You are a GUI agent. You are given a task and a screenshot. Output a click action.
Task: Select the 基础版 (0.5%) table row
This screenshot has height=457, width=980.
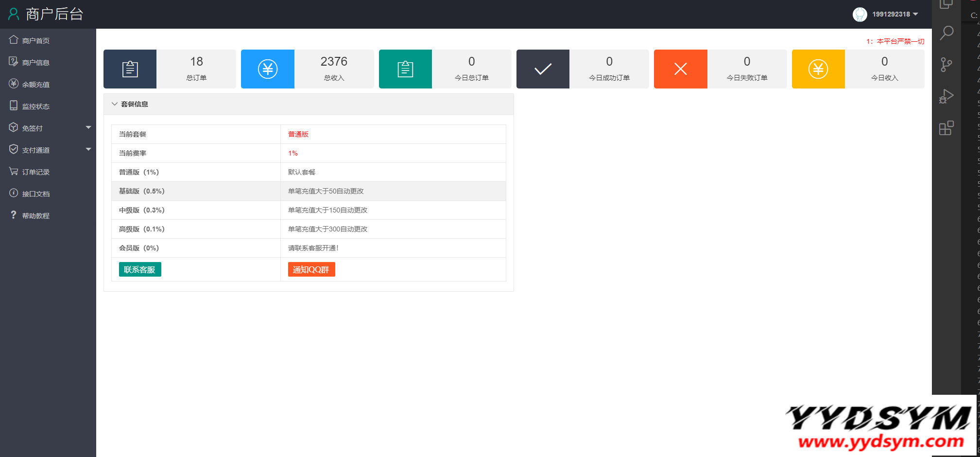tap(309, 191)
